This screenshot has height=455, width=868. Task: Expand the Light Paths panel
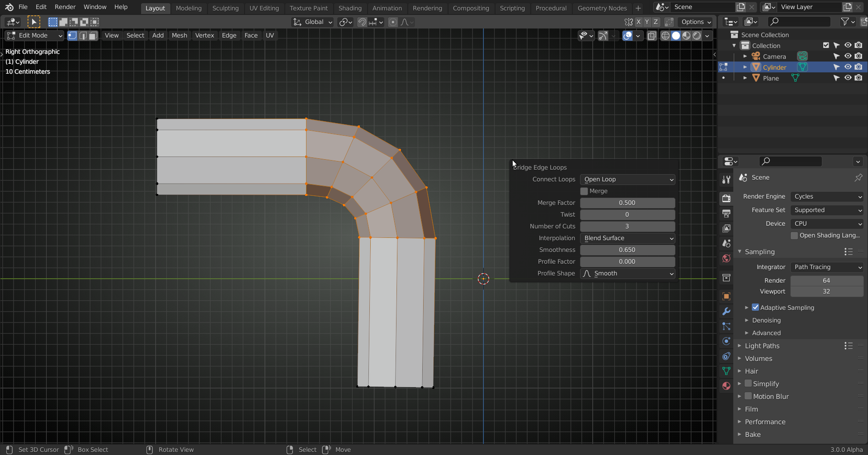[762, 346]
